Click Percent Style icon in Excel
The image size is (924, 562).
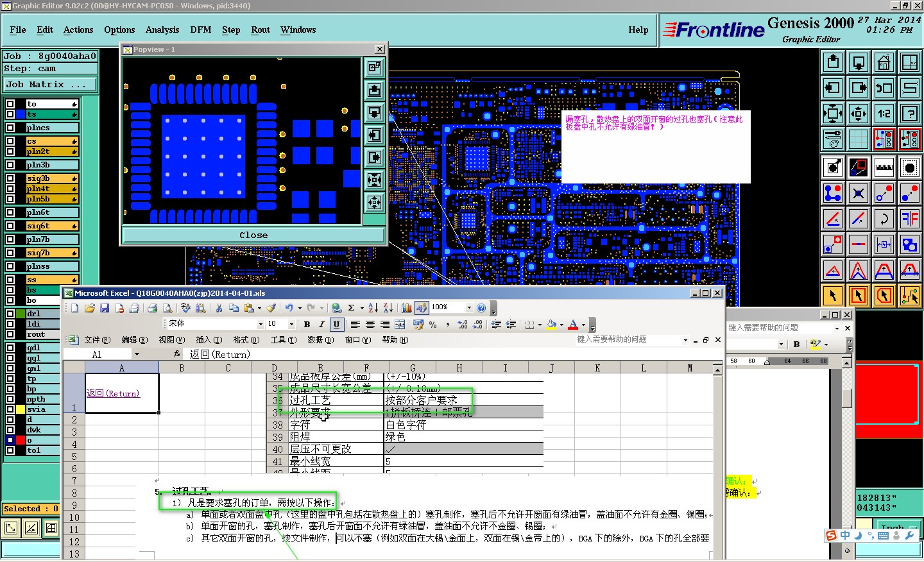pos(433,325)
